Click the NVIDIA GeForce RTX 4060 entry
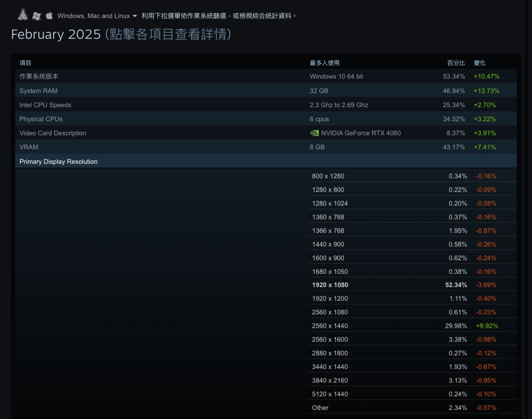The image size is (532, 419). coord(361,133)
